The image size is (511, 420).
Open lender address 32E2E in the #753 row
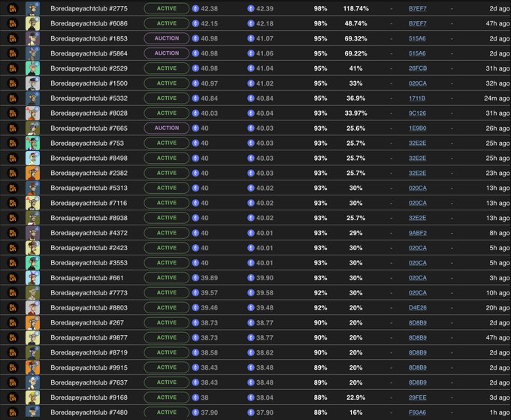418,143
